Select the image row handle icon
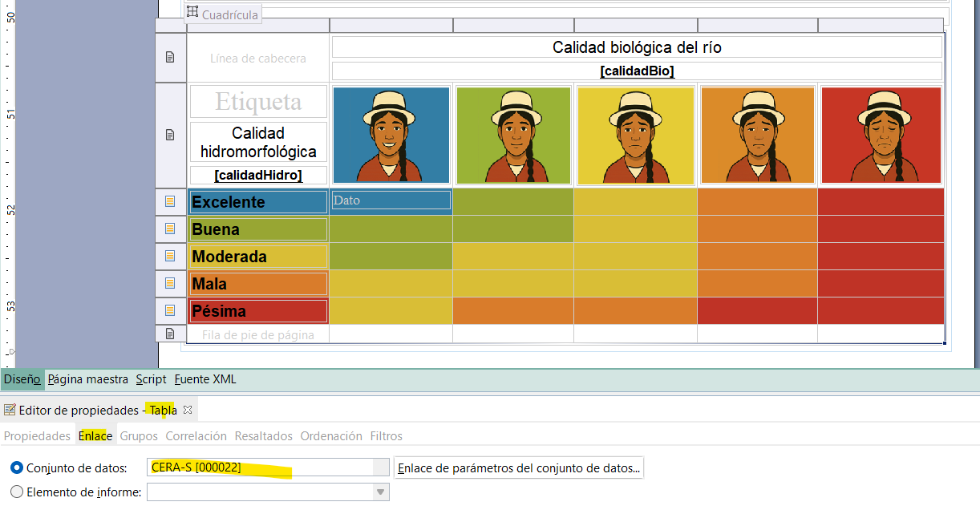The height and width of the screenshot is (514, 980). click(170, 135)
